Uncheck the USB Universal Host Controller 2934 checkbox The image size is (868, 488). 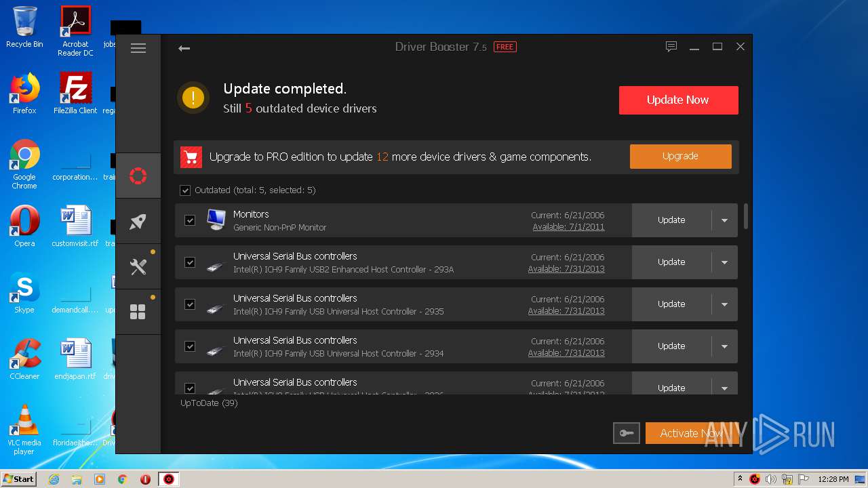coord(190,346)
